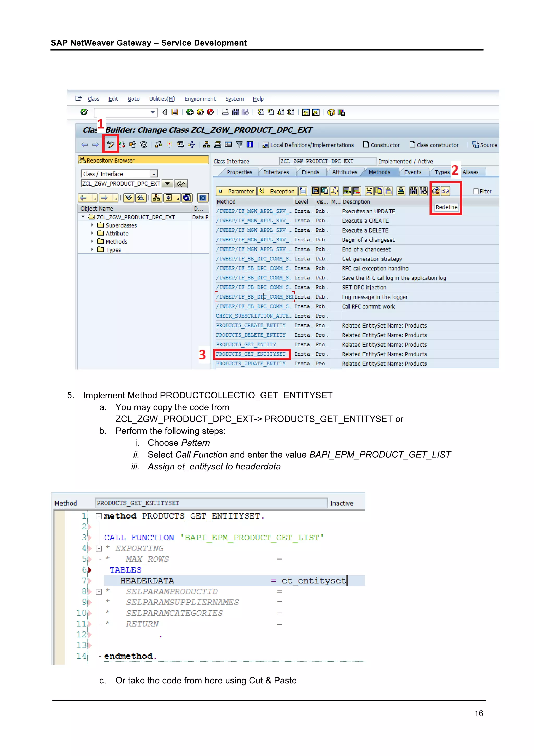Click the scissors Cut icon in methods toolbar
534x756 pixels.
(369, 191)
